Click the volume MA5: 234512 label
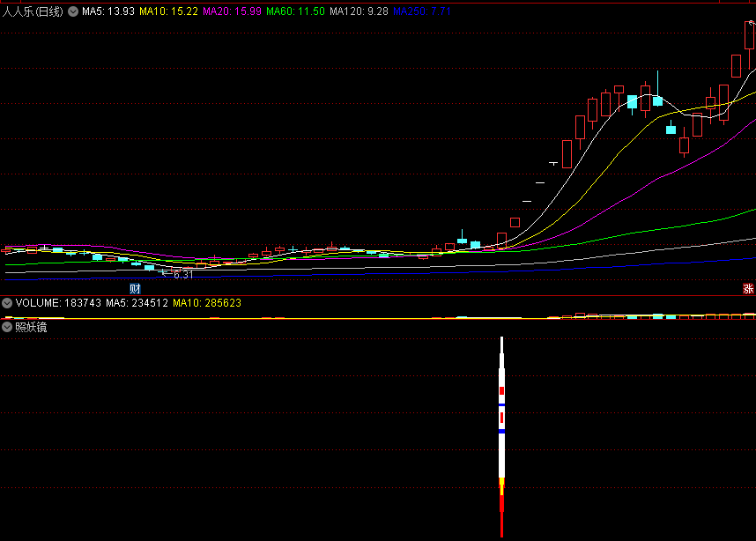This screenshot has width=756, height=541. 137,303
